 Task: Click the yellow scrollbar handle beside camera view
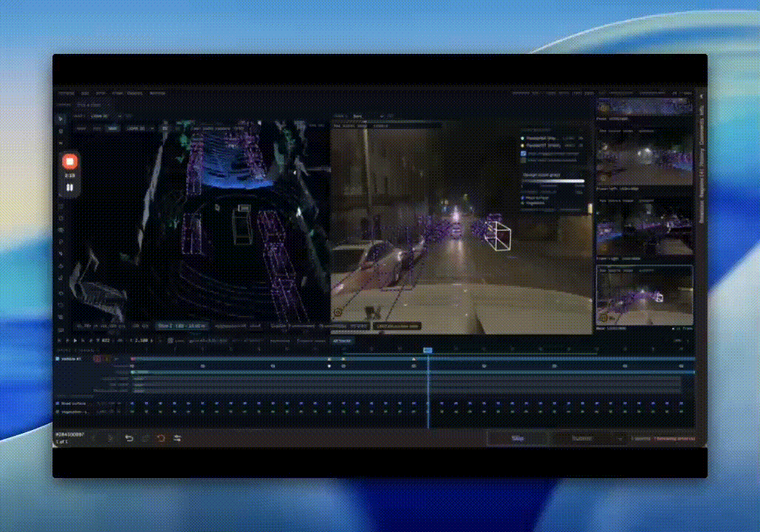pos(590,208)
